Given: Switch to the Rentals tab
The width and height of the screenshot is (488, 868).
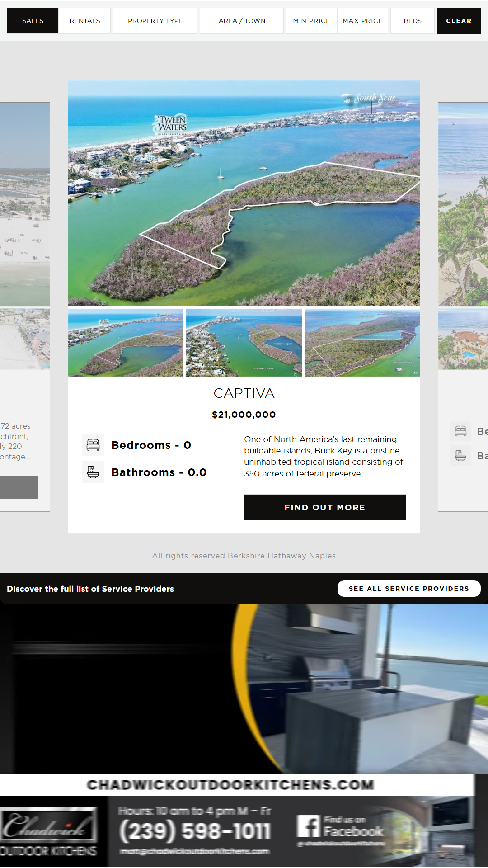Looking at the screenshot, I should click(x=85, y=21).
